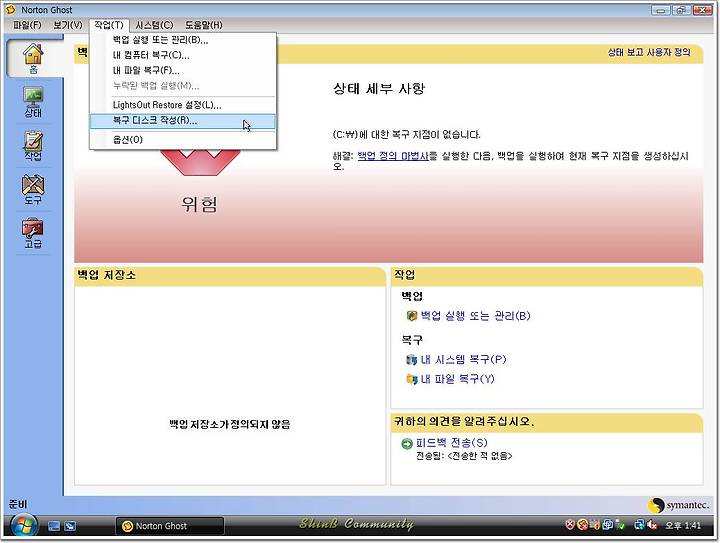Image resolution: width=720 pixels, height=543 pixels.
Task: Open the 상태 (Status) sidebar icon
Action: point(33,102)
